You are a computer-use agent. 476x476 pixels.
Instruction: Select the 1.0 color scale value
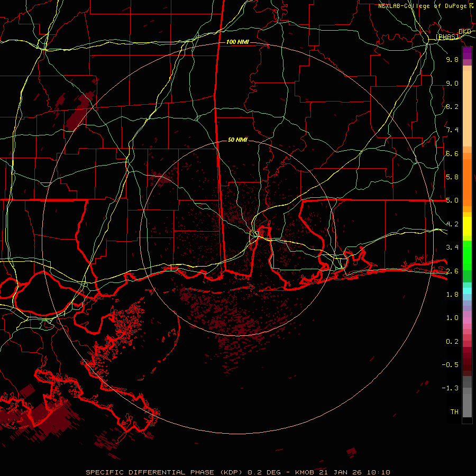coord(452,318)
